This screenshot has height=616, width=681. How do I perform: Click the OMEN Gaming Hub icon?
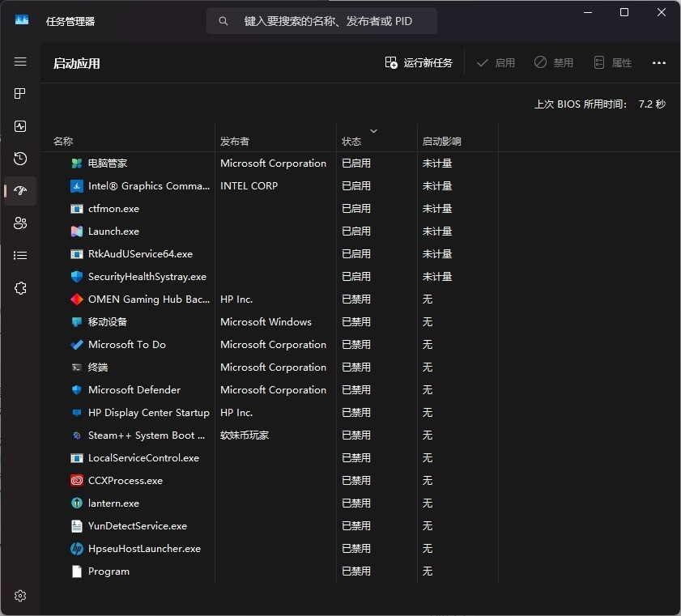(x=77, y=300)
